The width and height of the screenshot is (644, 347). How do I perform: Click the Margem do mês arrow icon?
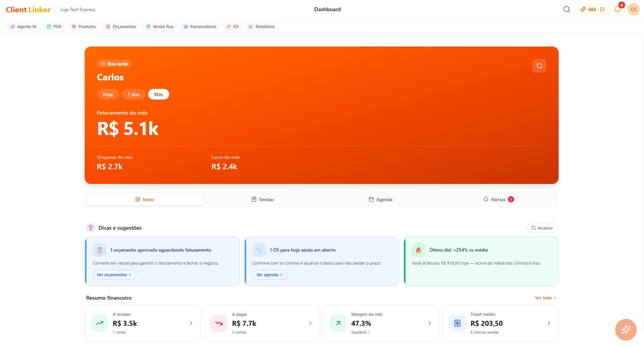click(x=338, y=323)
